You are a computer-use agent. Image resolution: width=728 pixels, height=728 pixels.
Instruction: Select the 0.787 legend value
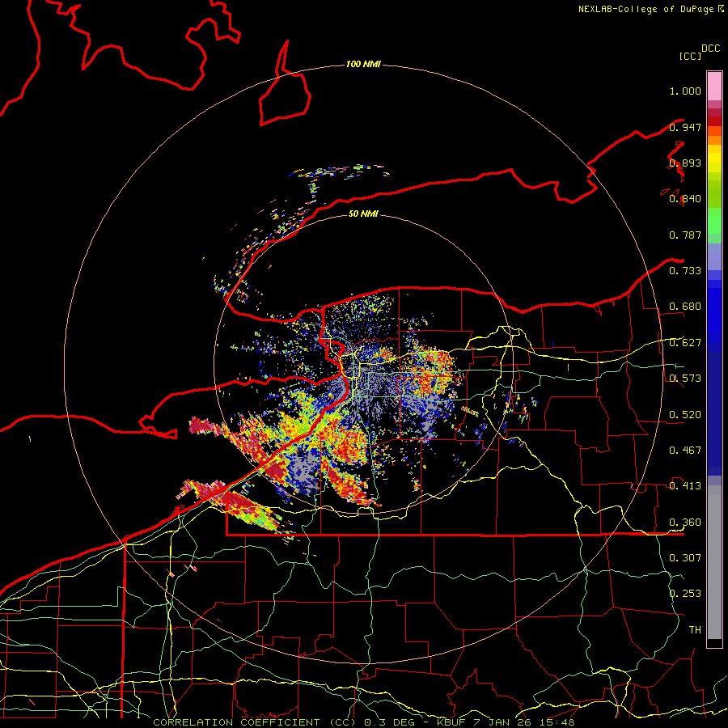[685, 235]
